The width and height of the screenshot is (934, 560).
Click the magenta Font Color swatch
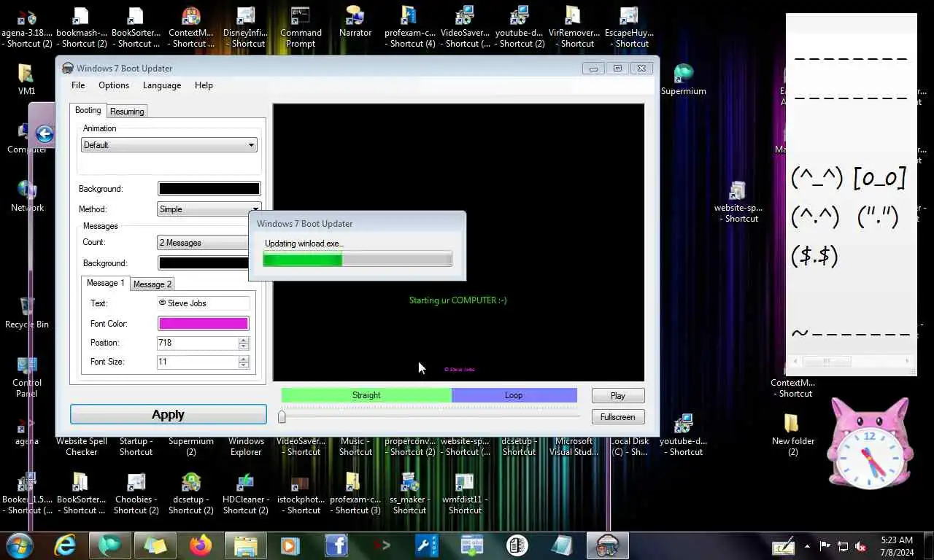204,324
